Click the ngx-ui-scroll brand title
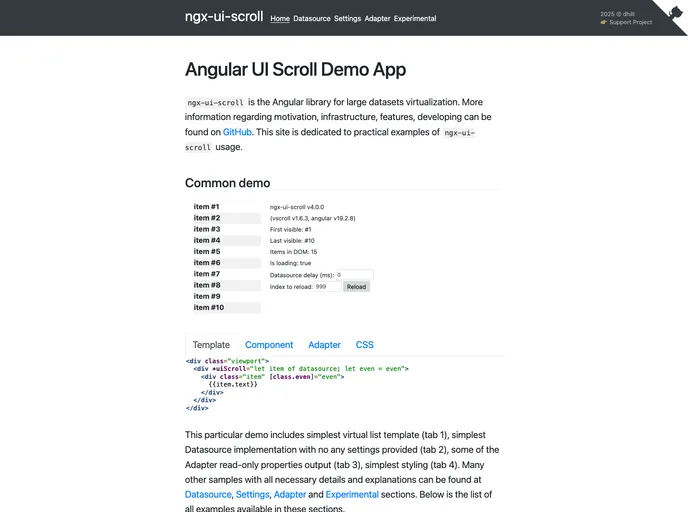The width and height of the screenshot is (688, 512). tap(224, 17)
